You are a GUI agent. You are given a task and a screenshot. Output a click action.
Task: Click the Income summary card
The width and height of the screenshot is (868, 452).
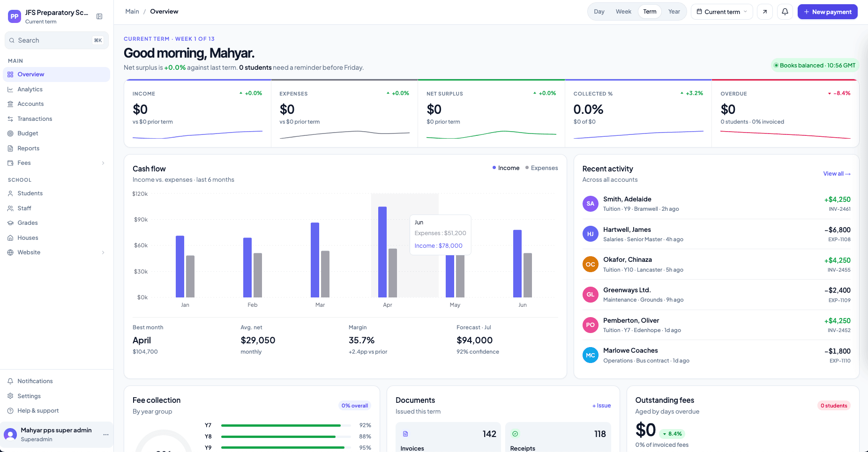(x=197, y=113)
